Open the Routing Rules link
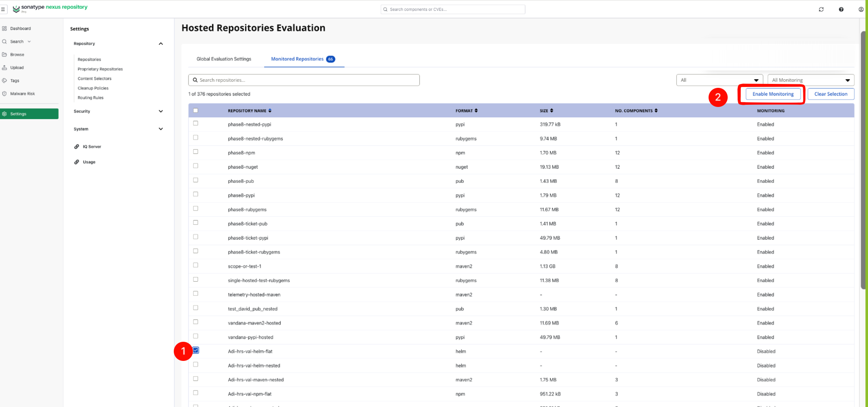This screenshot has height=407, width=868. pyautogui.click(x=90, y=98)
